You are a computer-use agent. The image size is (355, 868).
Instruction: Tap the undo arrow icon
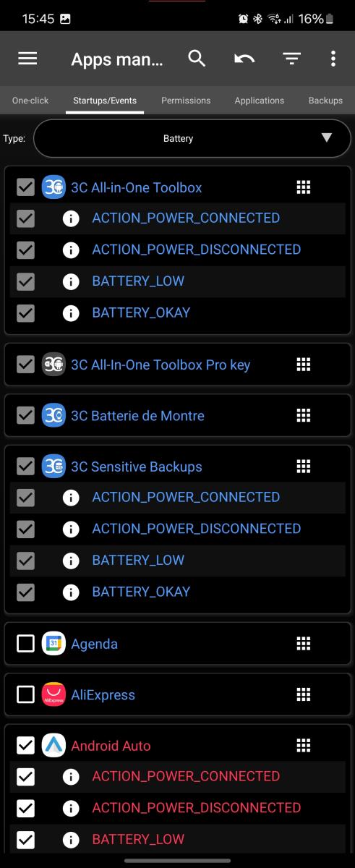(244, 59)
